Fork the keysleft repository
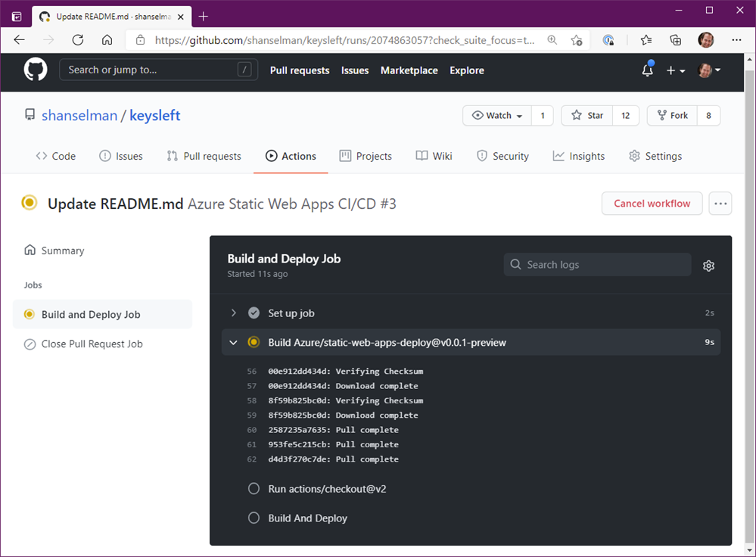The width and height of the screenshot is (756, 557). coord(672,115)
